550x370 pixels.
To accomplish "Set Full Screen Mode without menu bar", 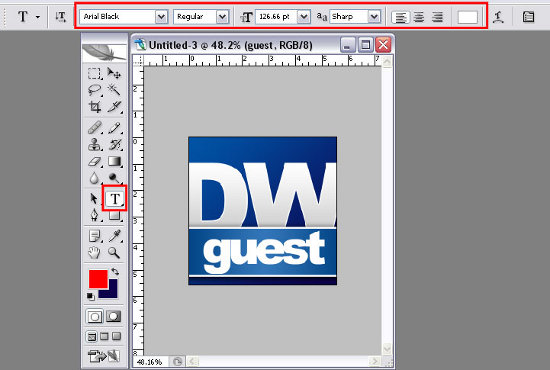I will (x=116, y=337).
